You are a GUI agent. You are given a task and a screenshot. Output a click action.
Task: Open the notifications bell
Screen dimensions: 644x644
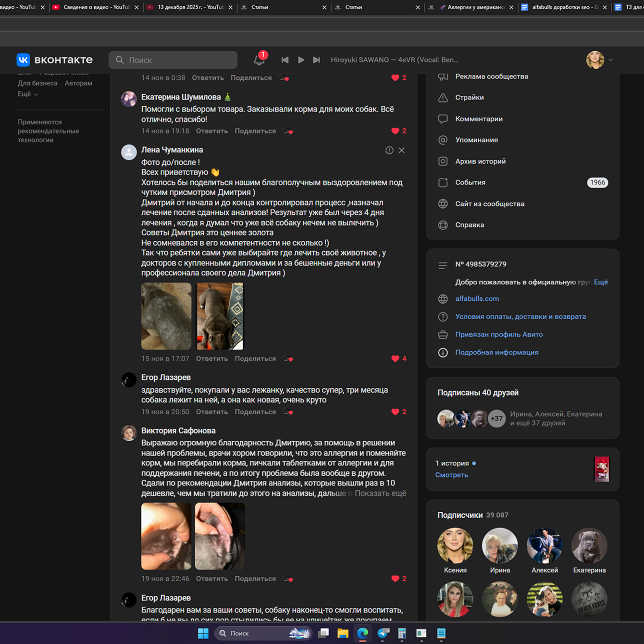click(259, 60)
